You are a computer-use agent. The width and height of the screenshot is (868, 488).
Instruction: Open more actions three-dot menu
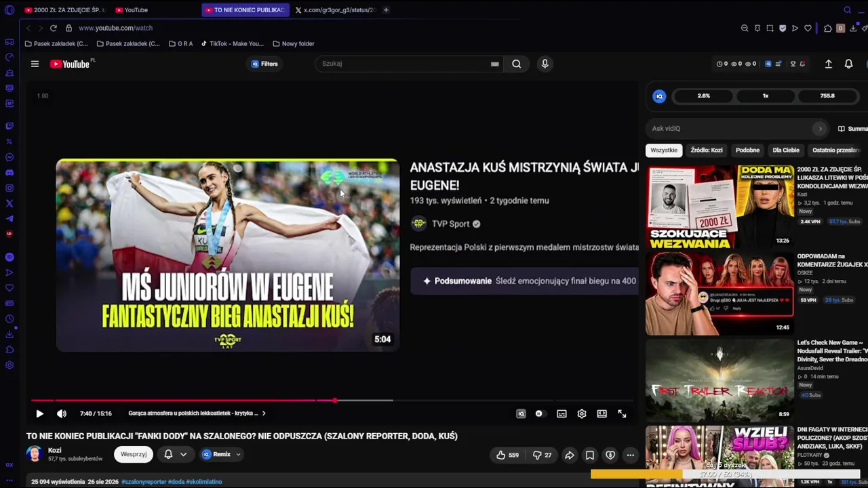pyautogui.click(x=631, y=455)
